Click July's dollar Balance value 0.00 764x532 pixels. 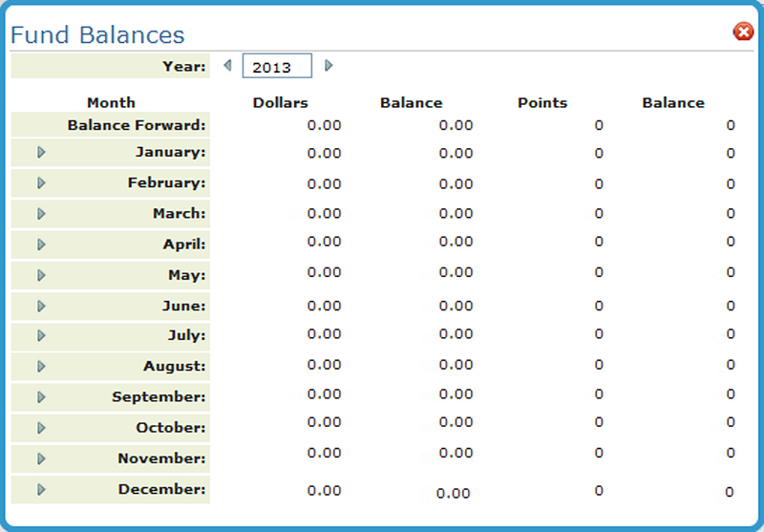pos(456,334)
